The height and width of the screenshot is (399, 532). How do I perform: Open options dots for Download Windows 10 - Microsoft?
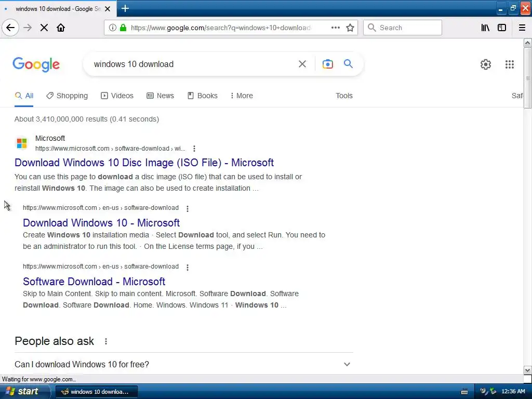187,208
